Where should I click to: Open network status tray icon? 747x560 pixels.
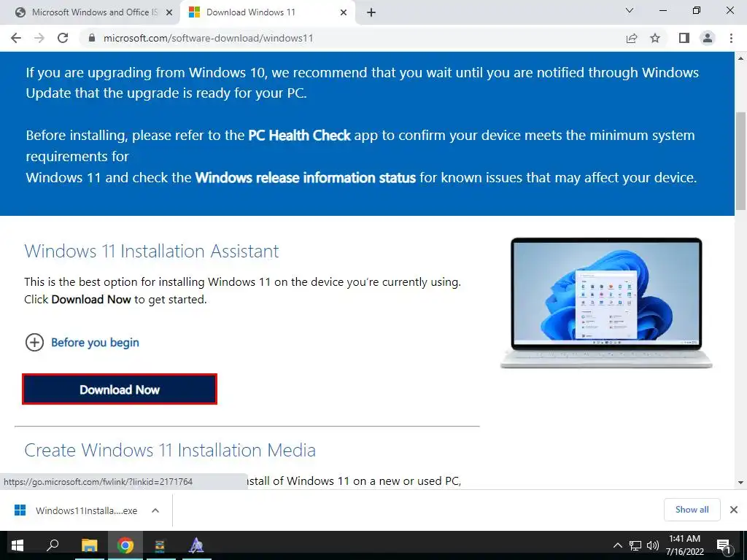point(635,545)
